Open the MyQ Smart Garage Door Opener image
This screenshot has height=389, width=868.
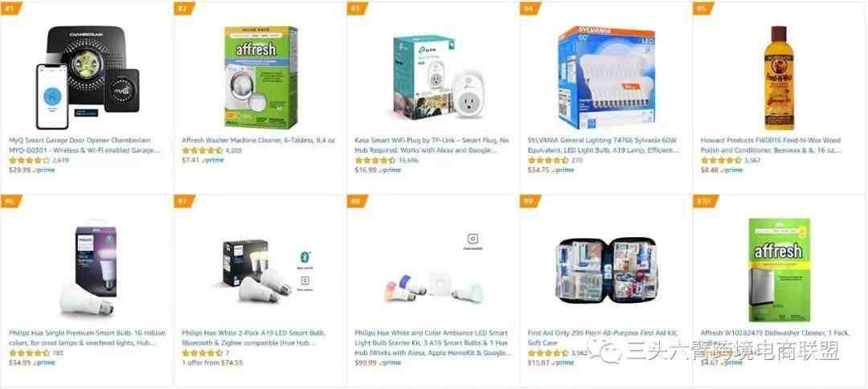(x=87, y=77)
